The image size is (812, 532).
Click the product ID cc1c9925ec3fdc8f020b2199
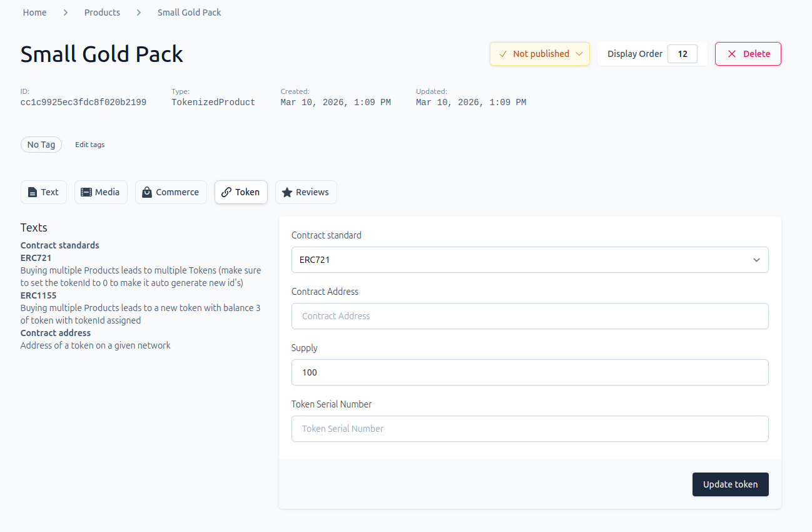click(x=83, y=102)
